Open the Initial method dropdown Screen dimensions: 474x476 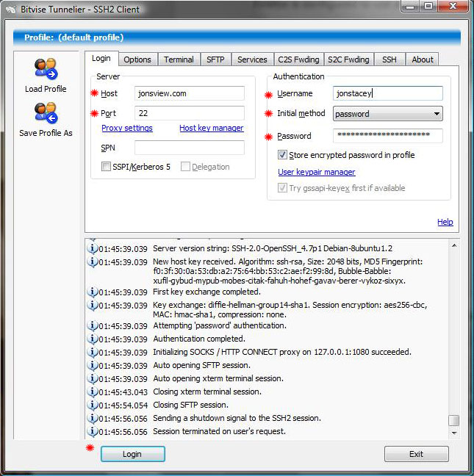tap(388, 114)
